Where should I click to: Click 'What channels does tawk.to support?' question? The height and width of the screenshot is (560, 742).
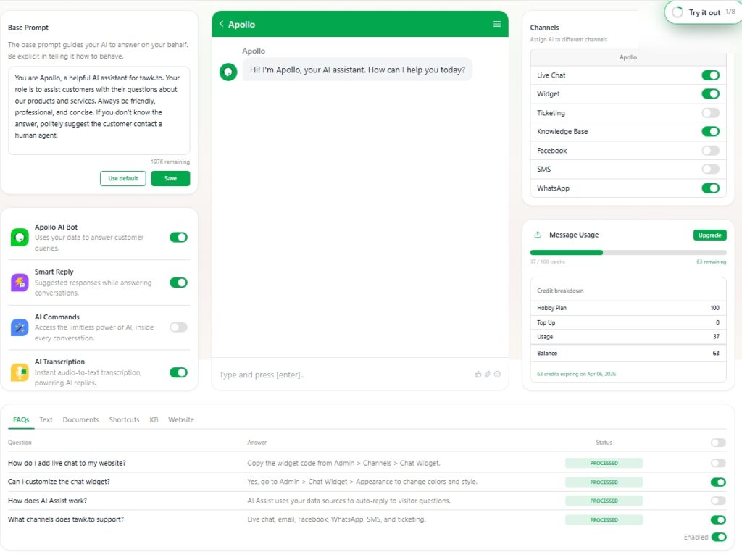[66, 519]
